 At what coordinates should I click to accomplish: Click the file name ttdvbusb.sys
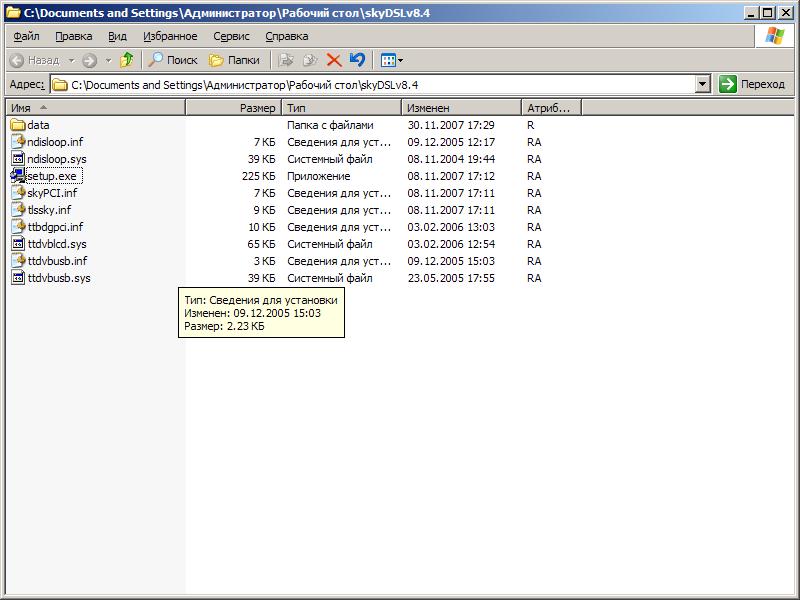(x=59, y=278)
